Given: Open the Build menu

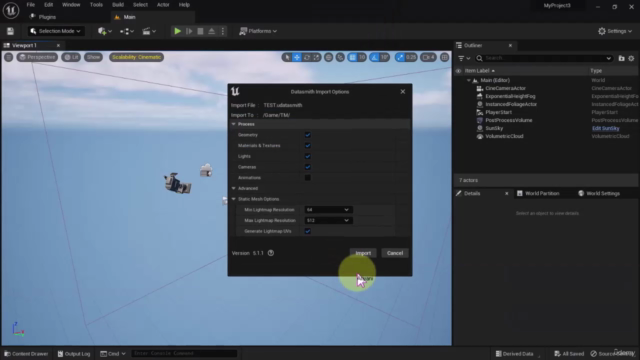Looking at the screenshot, I should [x=118, y=5].
